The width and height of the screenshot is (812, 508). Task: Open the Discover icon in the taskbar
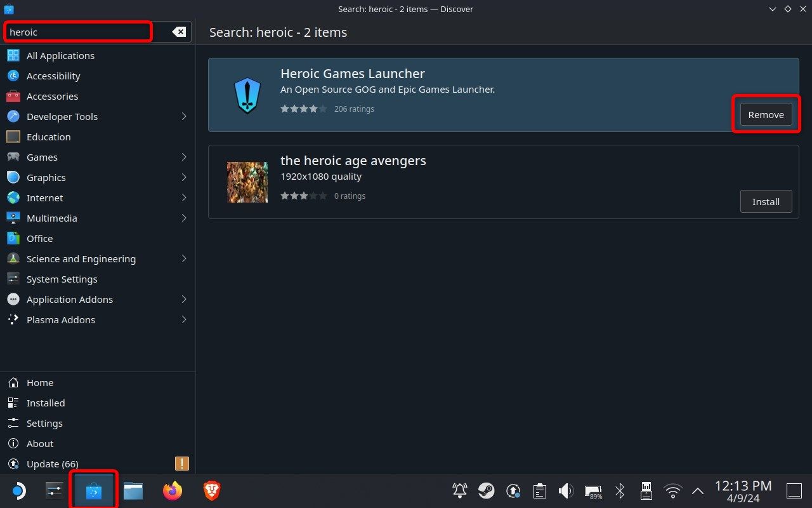tap(93, 490)
